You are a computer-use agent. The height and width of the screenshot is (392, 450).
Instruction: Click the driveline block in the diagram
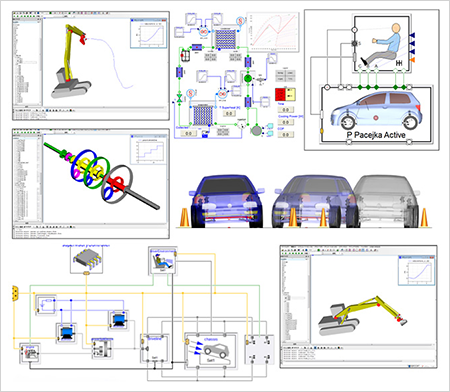155,348
